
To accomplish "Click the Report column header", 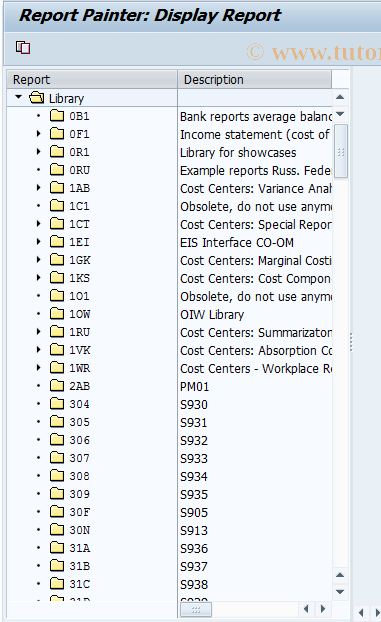I will 92,79.
